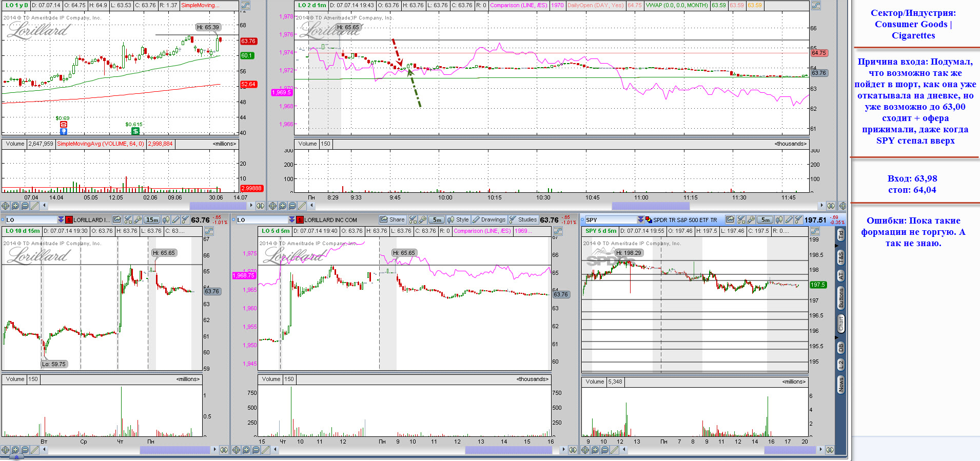Viewport: 980px width, 461px height.
Task: Switch to the Chart side tab
Action: [x=841, y=324]
